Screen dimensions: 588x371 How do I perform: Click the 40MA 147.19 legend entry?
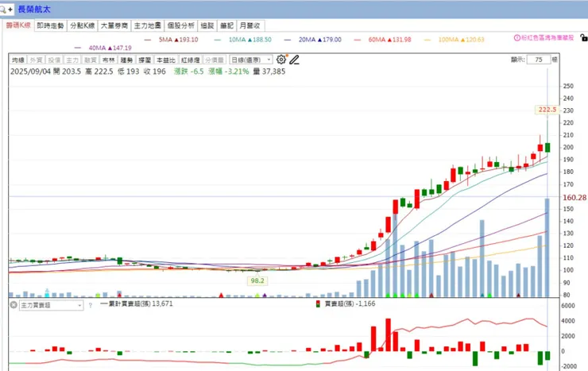pyautogui.click(x=103, y=48)
